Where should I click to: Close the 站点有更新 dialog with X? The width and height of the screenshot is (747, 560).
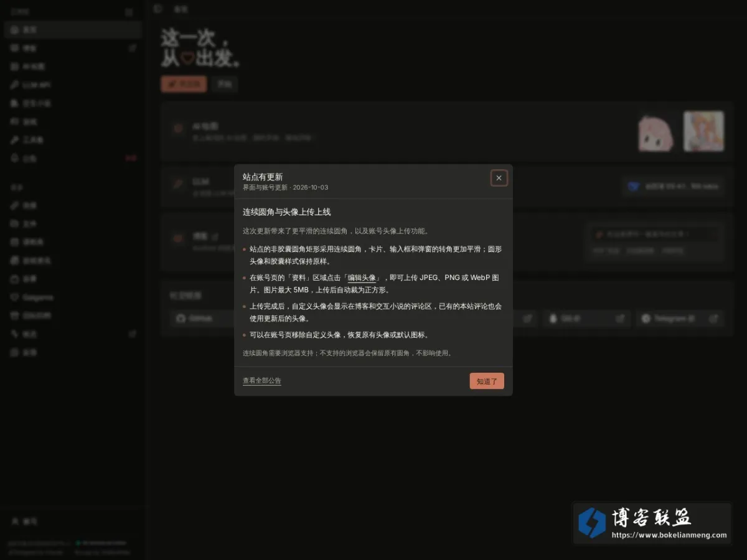pos(499,178)
